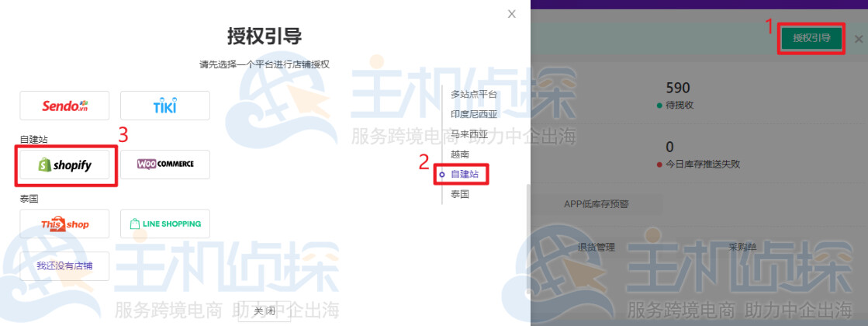
Task: Choose the TIKI platform card
Action: (x=165, y=106)
